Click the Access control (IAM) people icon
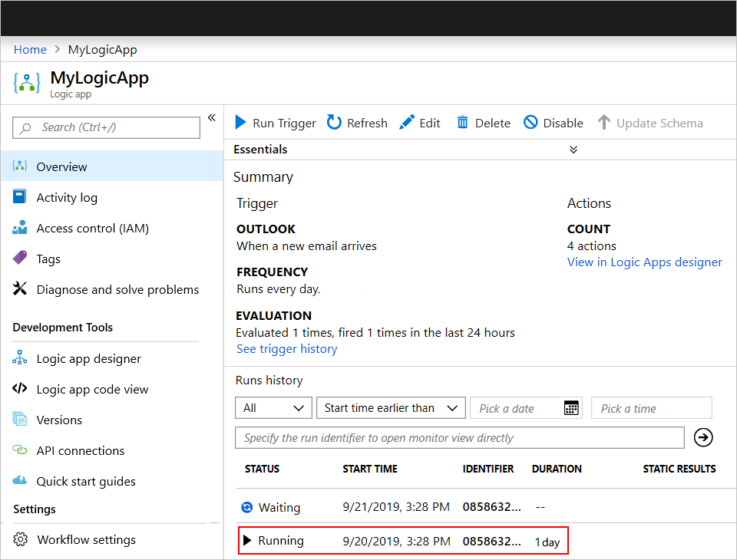Viewport: 737px width, 560px height. (x=19, y=227)
